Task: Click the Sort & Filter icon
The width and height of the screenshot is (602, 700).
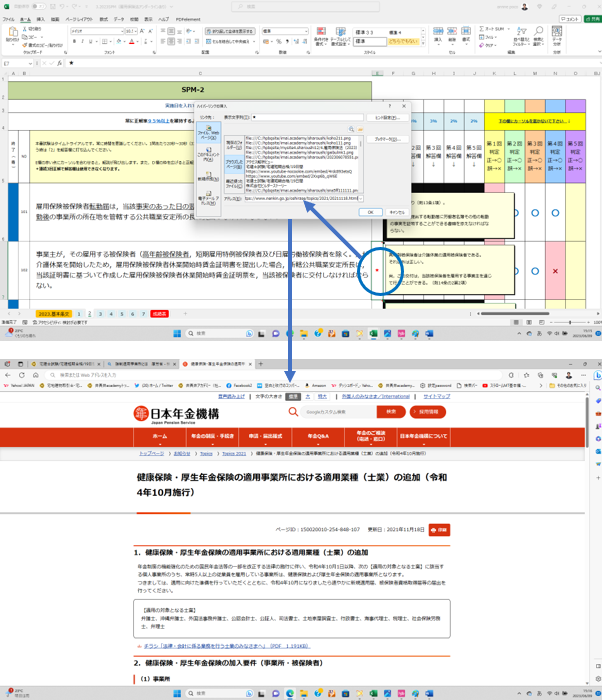Action: click(x=521, y=32)
